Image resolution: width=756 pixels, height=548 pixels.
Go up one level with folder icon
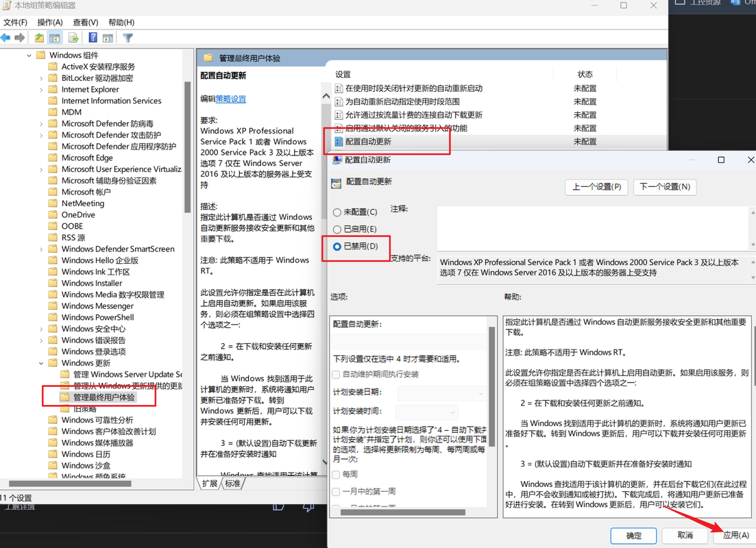39,38
